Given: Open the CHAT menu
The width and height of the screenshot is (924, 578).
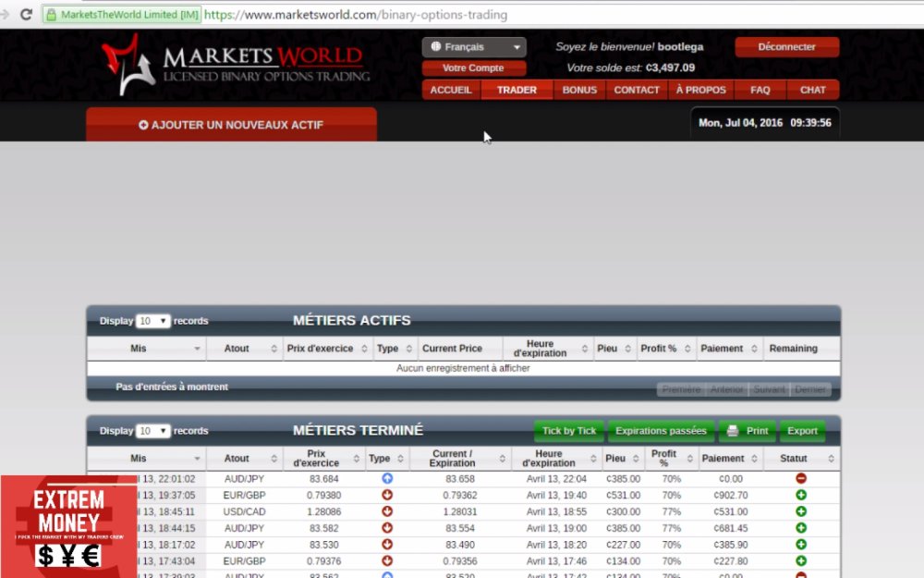Looking at the screenshot, I should (812, 90).
